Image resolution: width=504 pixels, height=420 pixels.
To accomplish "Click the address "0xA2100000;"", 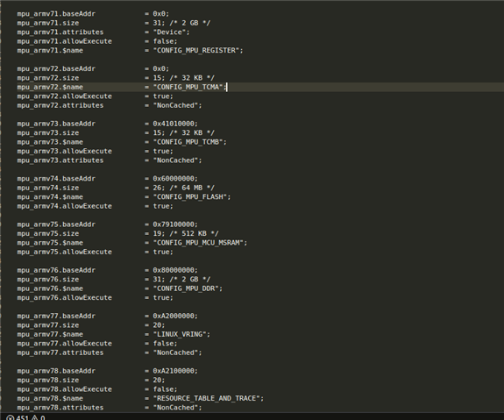I will [x=175, y=371].
